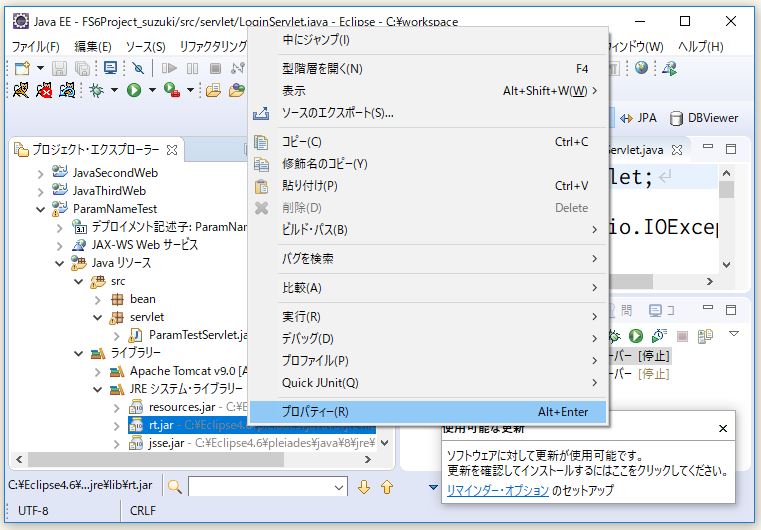The width and height of the screenshot is (761, 530).
Task: Click the next match down arrow
Action: click(364, 487)
